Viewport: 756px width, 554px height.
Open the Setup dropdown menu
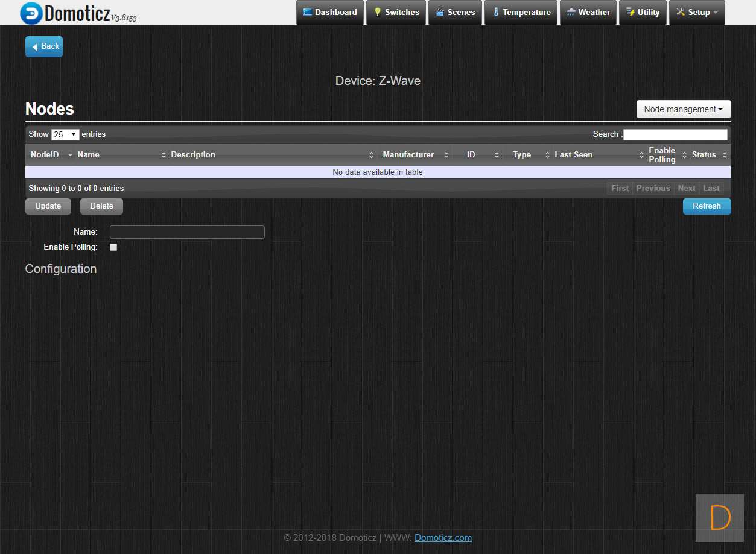pyautogui.click(x=697, y=12)
